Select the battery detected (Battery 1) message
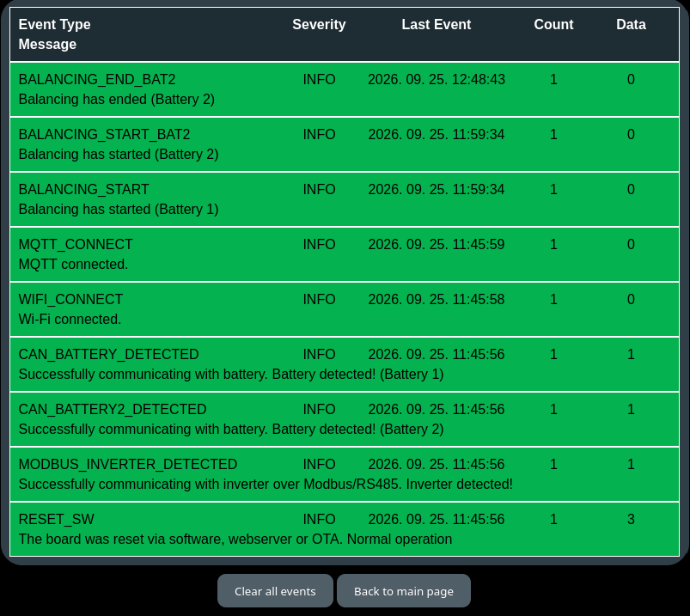Screen dimensions: 690x616 [x=231, y=374]
